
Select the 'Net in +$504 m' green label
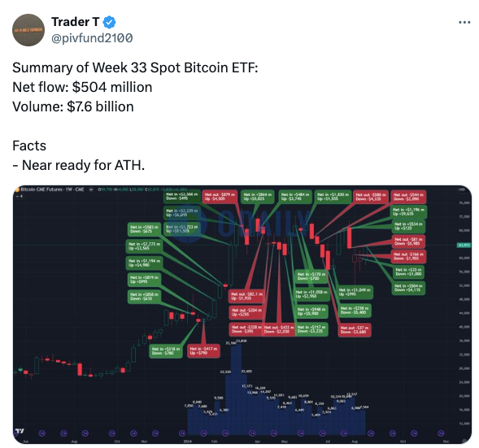pos(408,288)
